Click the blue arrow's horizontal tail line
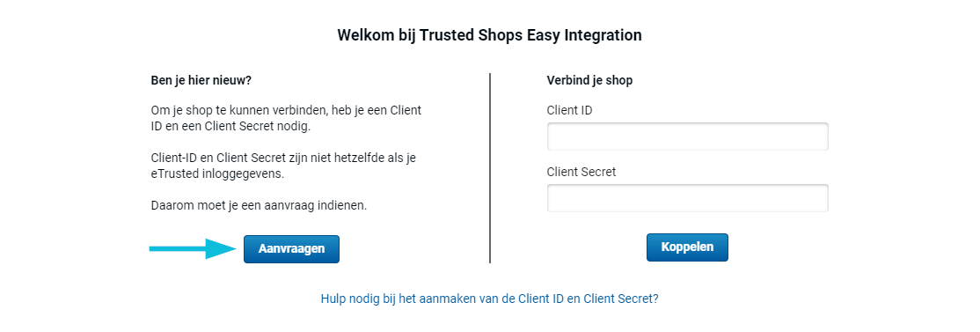 [x=178, y=249]
